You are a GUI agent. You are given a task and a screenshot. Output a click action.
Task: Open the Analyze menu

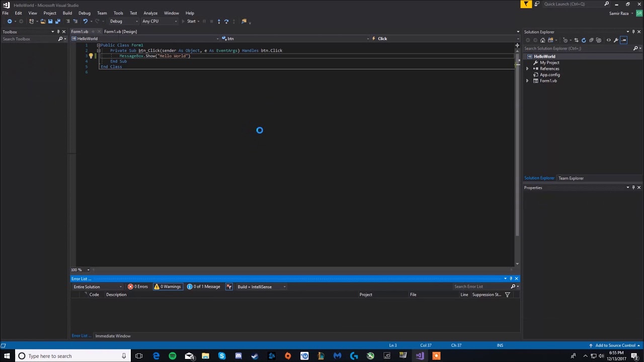coord(150,13)
